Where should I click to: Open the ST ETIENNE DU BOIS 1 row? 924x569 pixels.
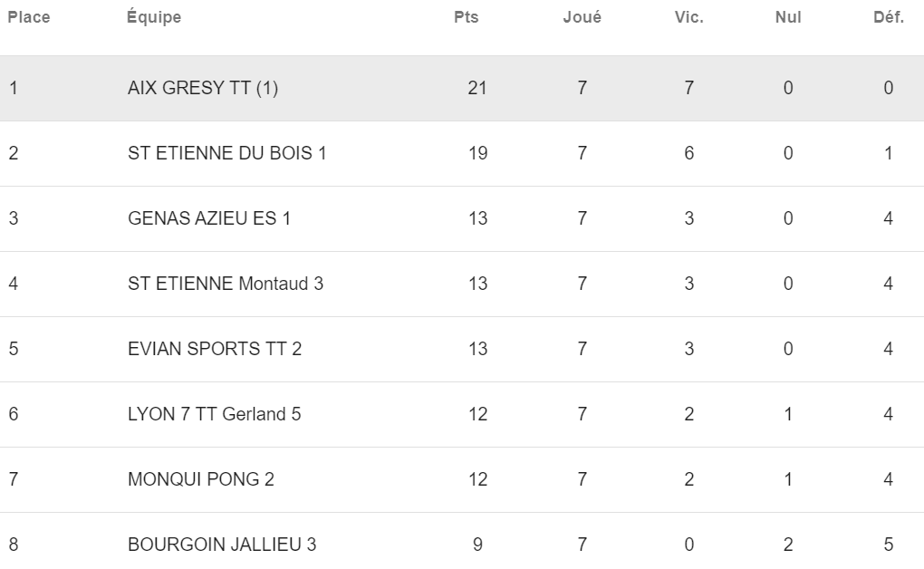[x=462, y=153]
